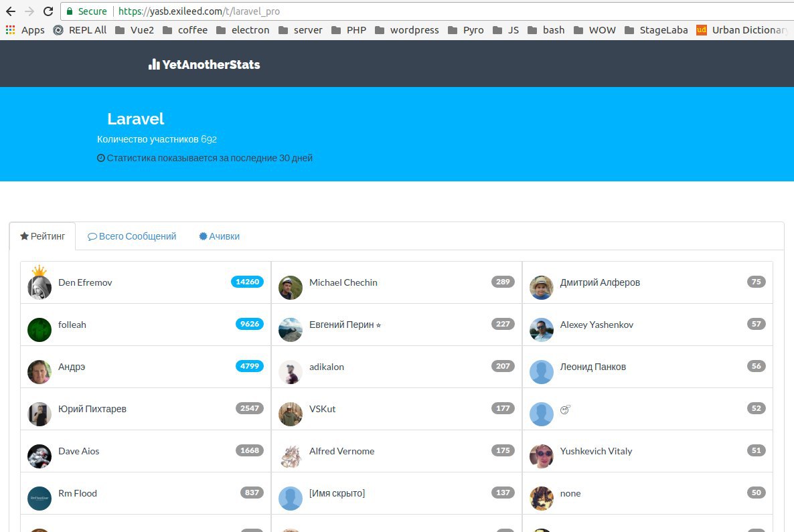Open the JS bookmark folder
The image size is (794, 532).
[506, 30]
